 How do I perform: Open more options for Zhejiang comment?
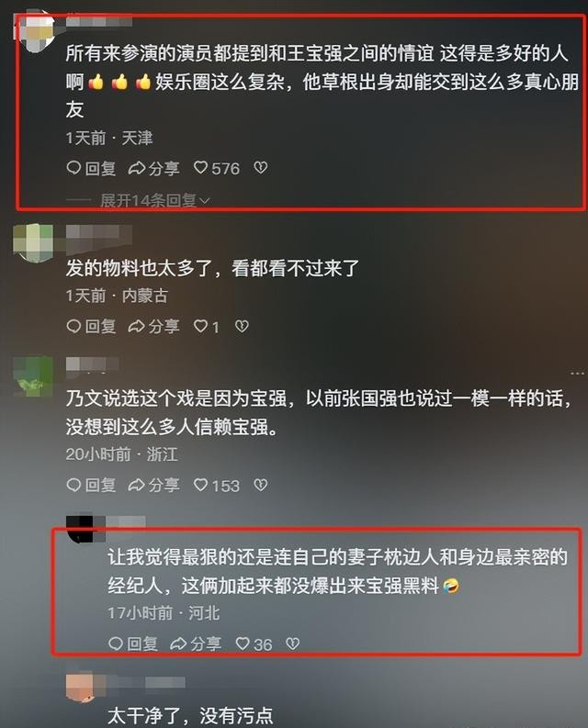(577, 374)
